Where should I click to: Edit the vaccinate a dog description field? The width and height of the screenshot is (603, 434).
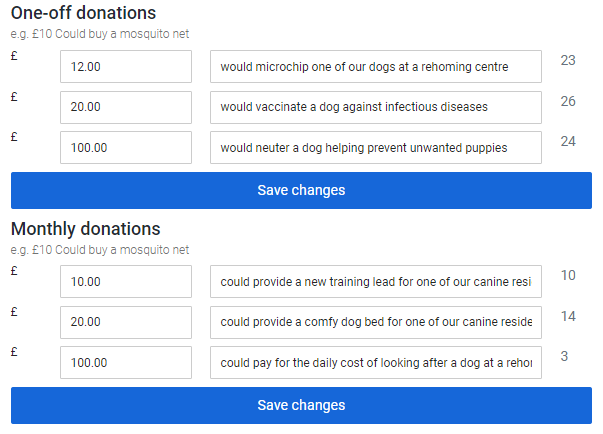pyautogui.click(x=375, y=107)
